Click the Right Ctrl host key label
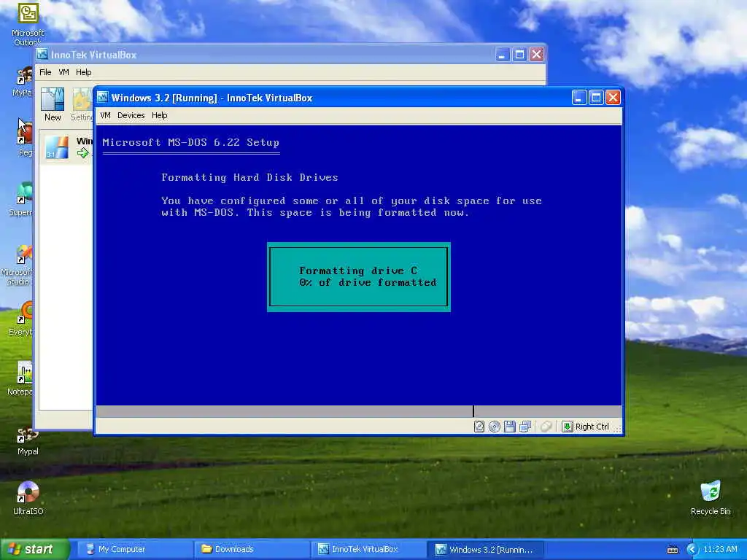 pos(592,427)
